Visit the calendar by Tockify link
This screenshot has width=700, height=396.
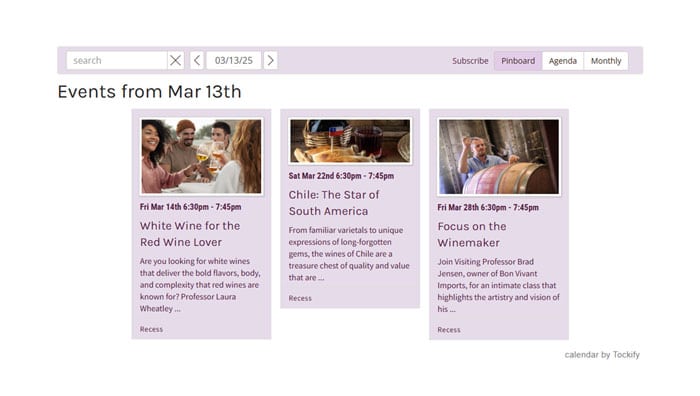point(602,354)
